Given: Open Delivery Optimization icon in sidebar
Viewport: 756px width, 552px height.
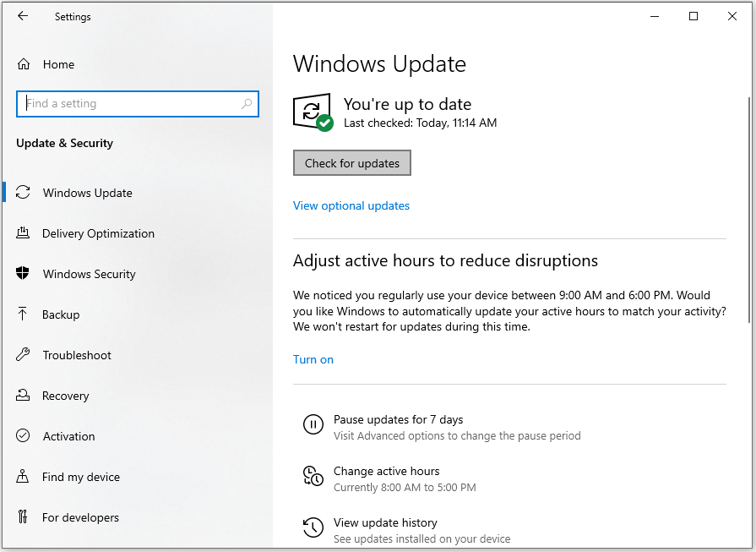Looking at the screenshot, I should click(23, 233).
